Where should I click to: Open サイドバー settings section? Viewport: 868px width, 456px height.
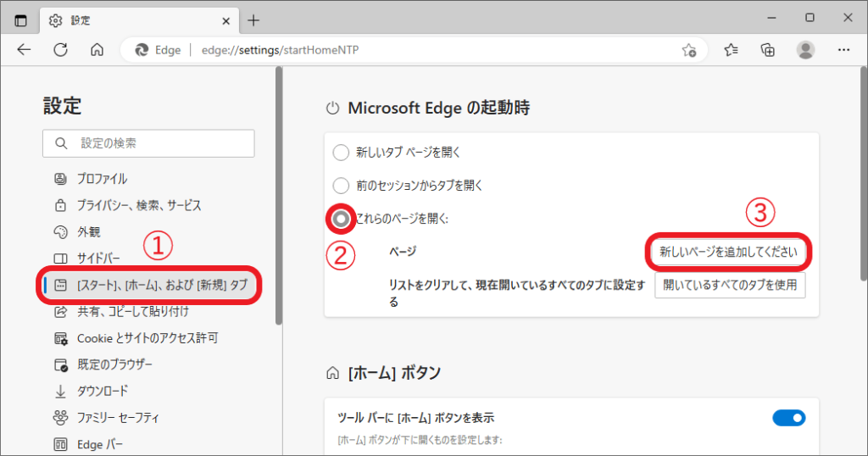87,259
